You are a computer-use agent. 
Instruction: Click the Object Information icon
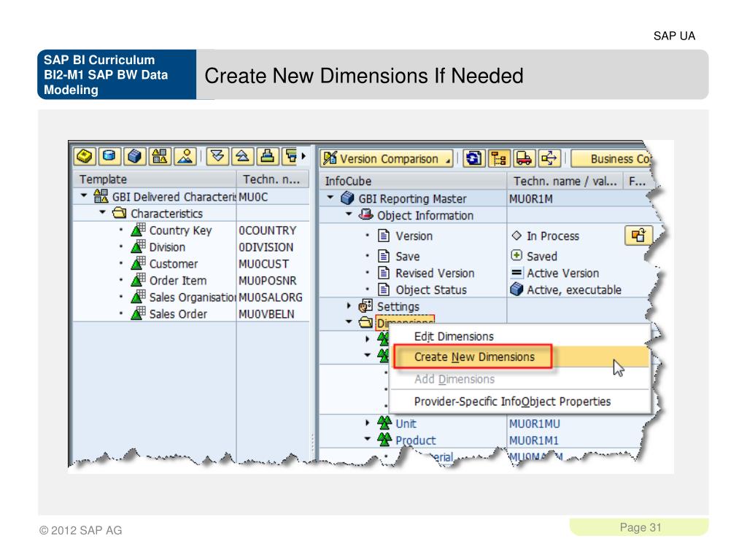coord(366,214)
